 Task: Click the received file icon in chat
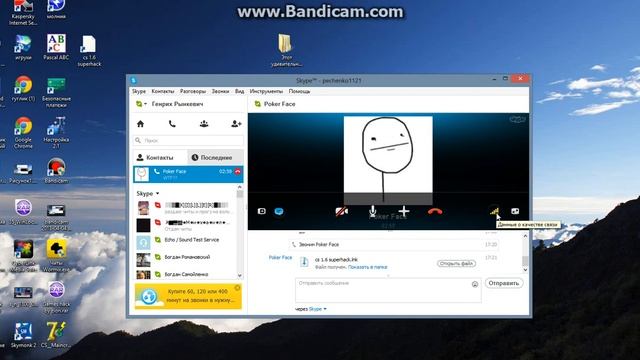click(x=304, y=262)
